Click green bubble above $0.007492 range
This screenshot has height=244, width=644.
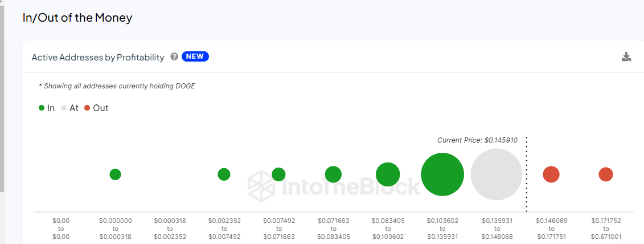click(278, 174)
